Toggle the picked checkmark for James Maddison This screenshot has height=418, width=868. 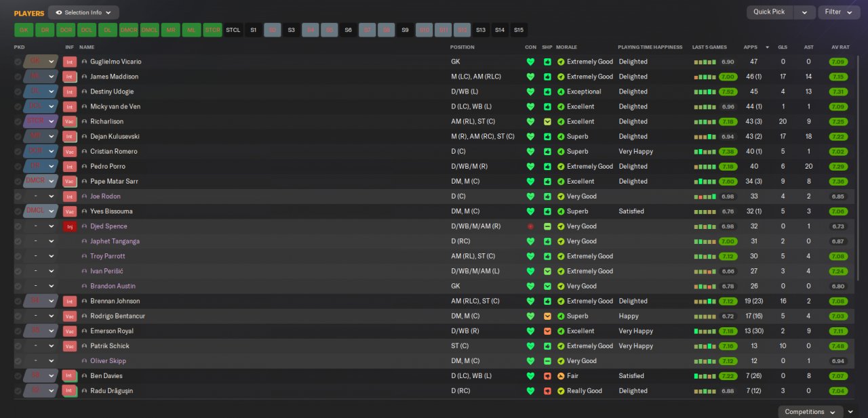pos(18,77)
